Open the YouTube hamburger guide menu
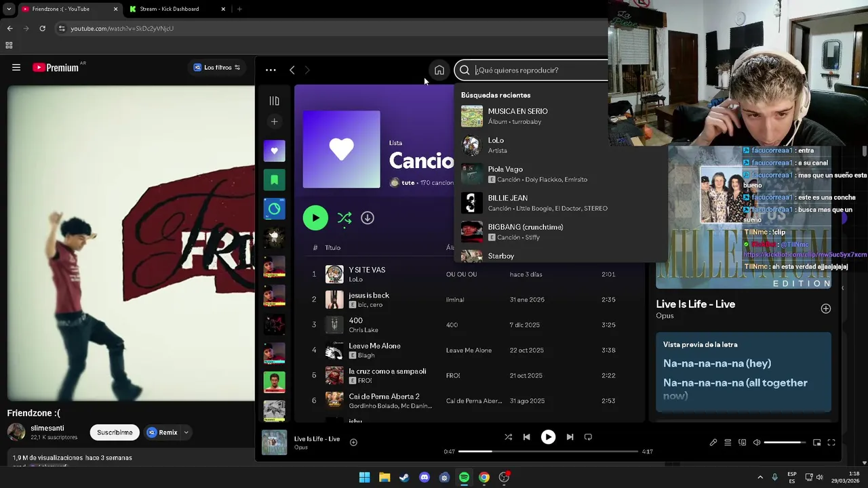This screenshot has width=868, height=488. pyautogui.click(x=16, y=67)
